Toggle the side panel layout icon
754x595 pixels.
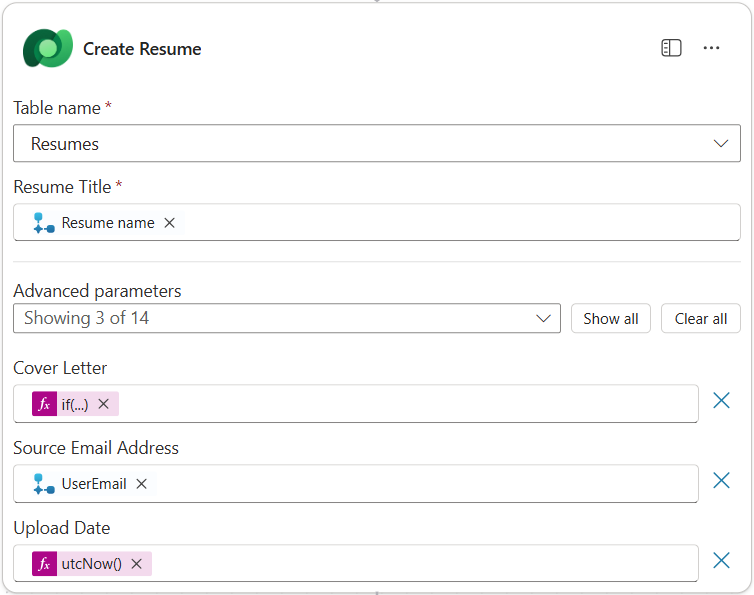[671, 48]
